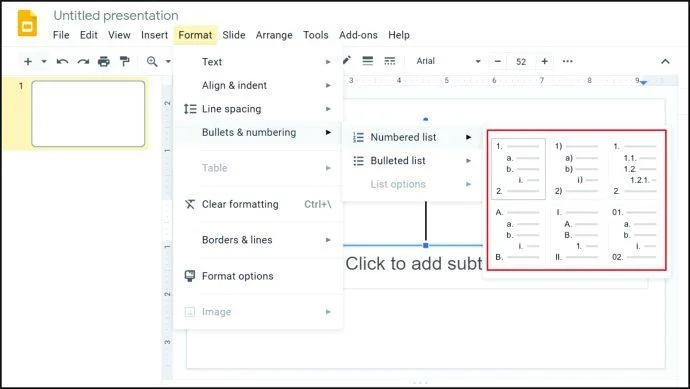Click the Google Slides logo icon
The width and height of the screenshot is (690, 389).
pos(27,23)
